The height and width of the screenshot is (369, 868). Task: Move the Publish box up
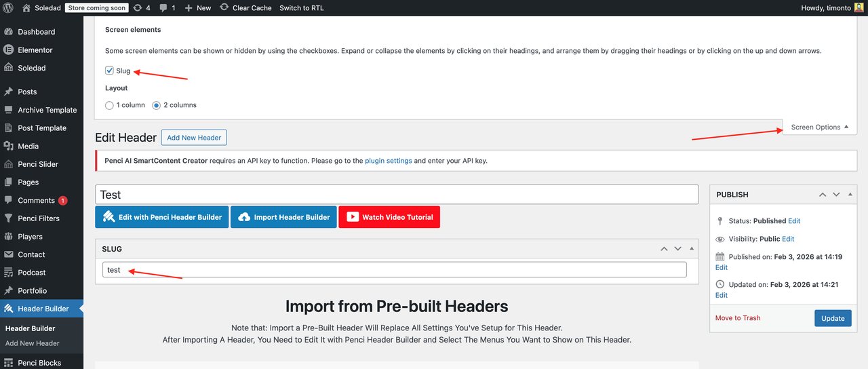coord(823,194)
